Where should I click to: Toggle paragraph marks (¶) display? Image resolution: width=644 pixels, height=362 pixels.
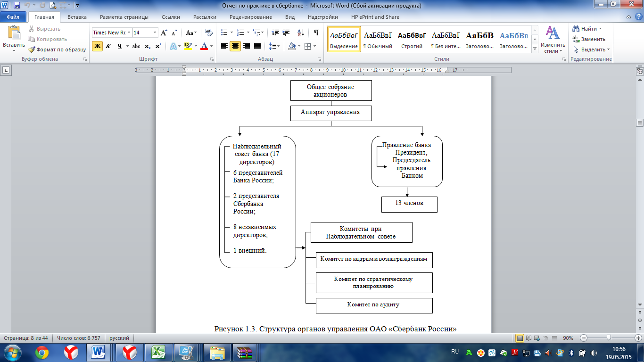[316, 33]
